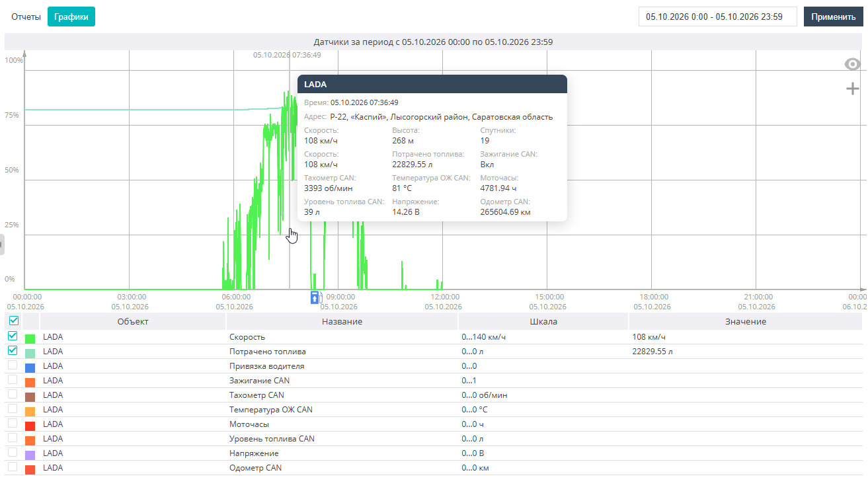Image resolution: width=868 pixels, height=499 pixels.
Task: Uncheck the Потрачено топлива checkbox
Action: coord(13,350)
